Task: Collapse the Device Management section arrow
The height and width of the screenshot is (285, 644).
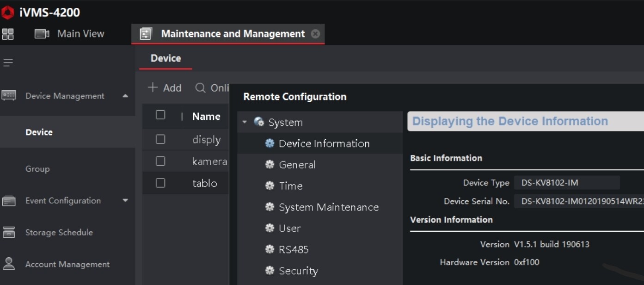Action: pyautogui.click(x=125, y=96)
